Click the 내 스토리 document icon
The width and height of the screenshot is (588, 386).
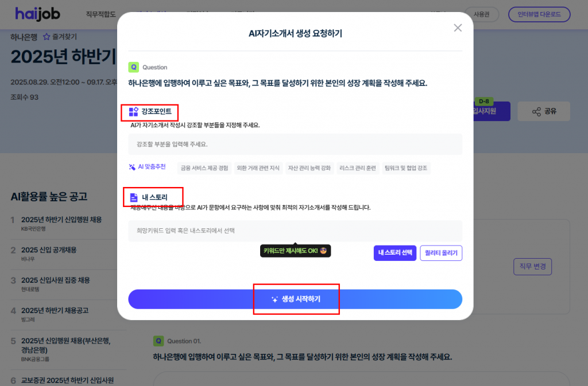coord(133,197)
